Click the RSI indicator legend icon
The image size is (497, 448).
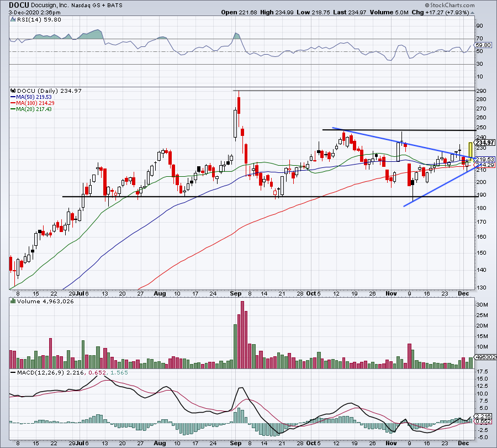tap(13, 20)
